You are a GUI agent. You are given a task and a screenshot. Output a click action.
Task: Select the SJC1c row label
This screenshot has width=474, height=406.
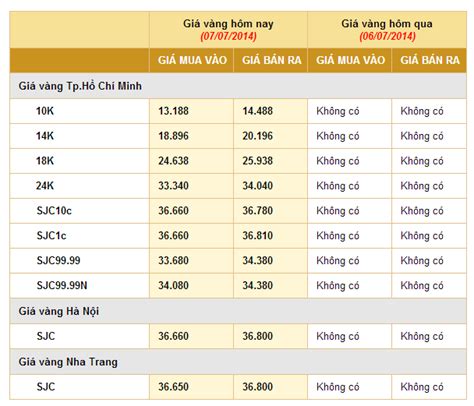click(x=51, y=235)
